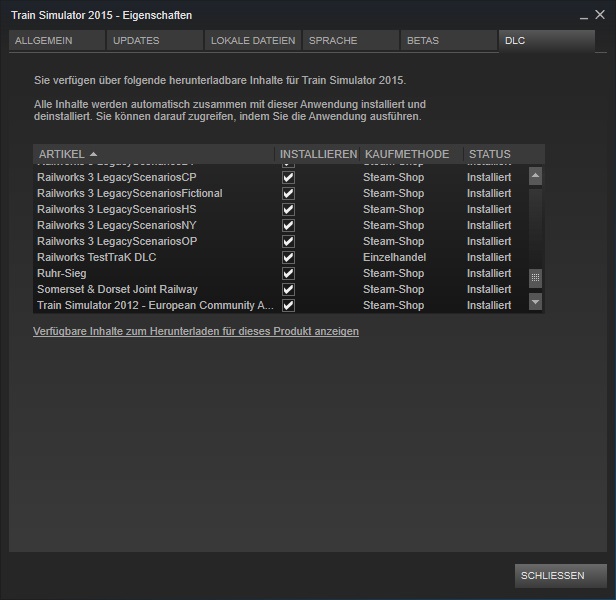The height and width of the screenshot is (600, 616).
Task: Sort by the KAUFMETHODE column header
Action: (x=412, y=154)
